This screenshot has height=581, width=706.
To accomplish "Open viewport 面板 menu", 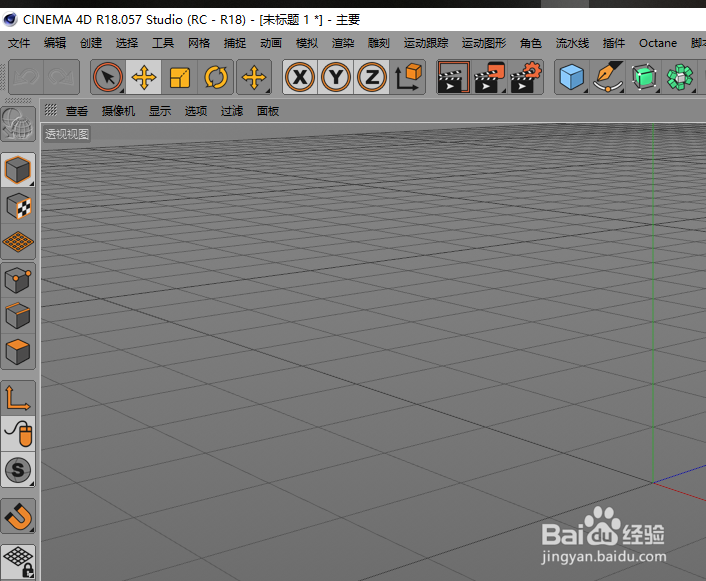I will click(x=268, y=111).
